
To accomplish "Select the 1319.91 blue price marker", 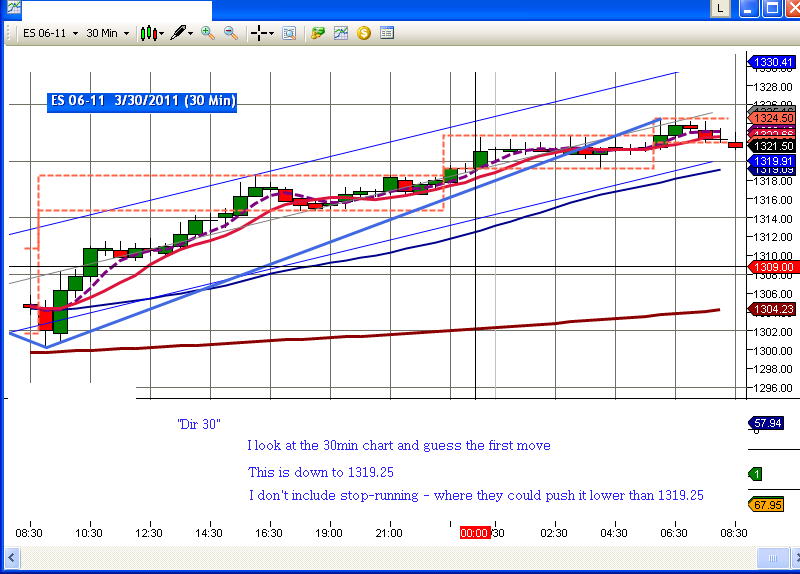I will (x=772, y=161).
